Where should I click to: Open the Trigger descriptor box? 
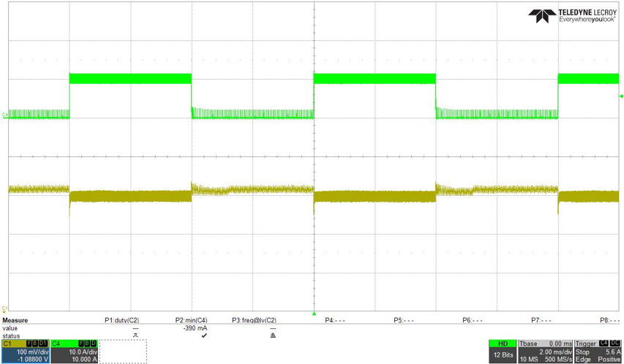pos(597,351)
